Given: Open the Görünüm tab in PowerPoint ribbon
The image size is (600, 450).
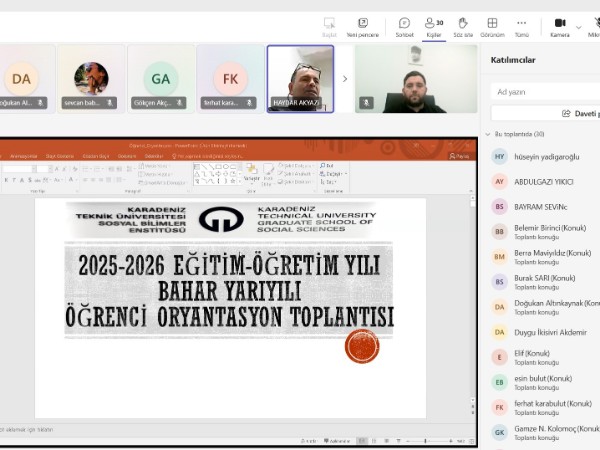Looking at the screenshot, I should pos(127,156).
